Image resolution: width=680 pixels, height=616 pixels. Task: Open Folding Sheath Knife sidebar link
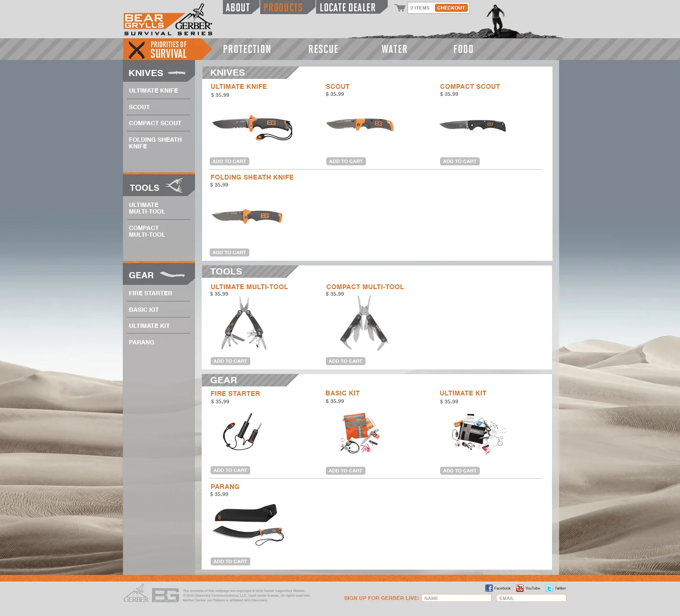click(155, 143)
